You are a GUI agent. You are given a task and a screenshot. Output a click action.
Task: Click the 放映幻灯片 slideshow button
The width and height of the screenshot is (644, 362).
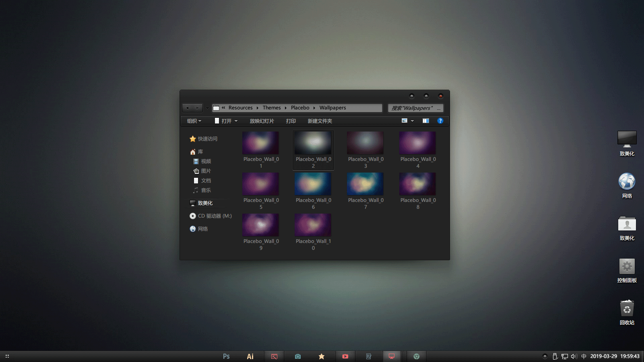click(262, 121)
